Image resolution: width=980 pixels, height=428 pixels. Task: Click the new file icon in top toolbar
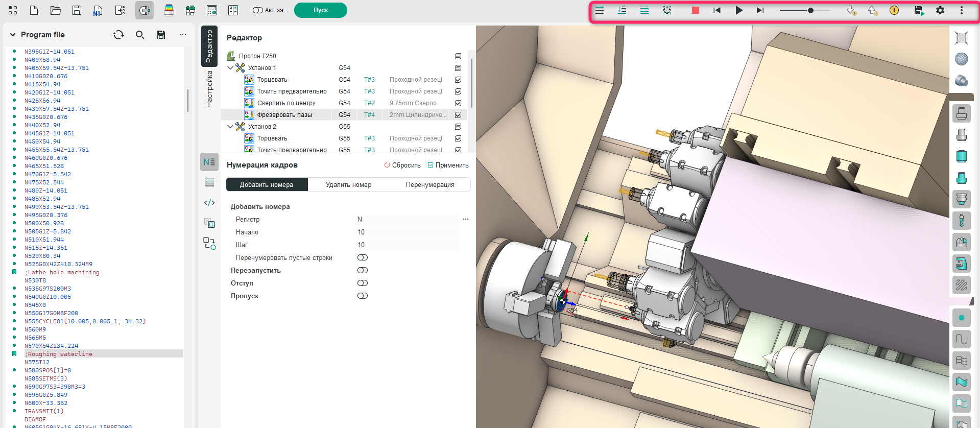pyautogui.click(x=34, y=10)
